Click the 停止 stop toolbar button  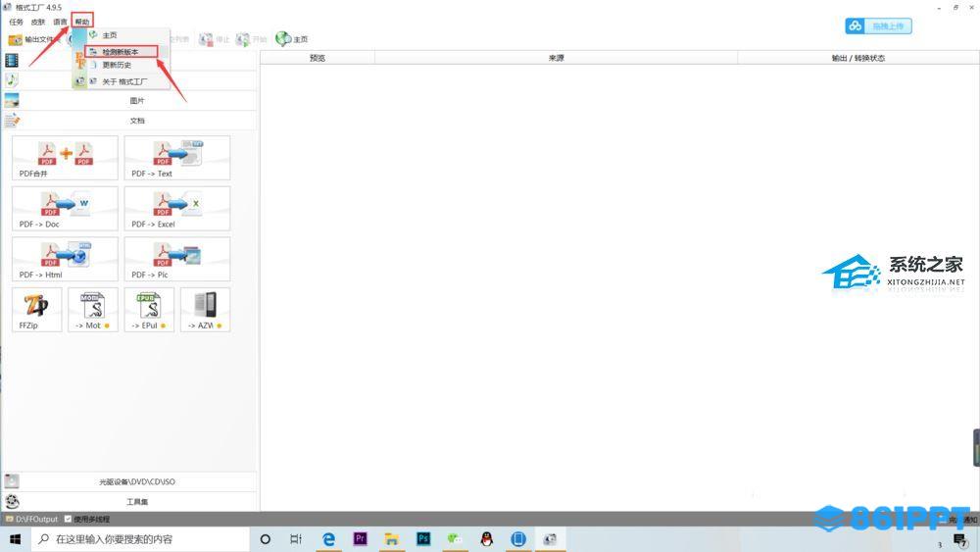(x=215, y=39)
